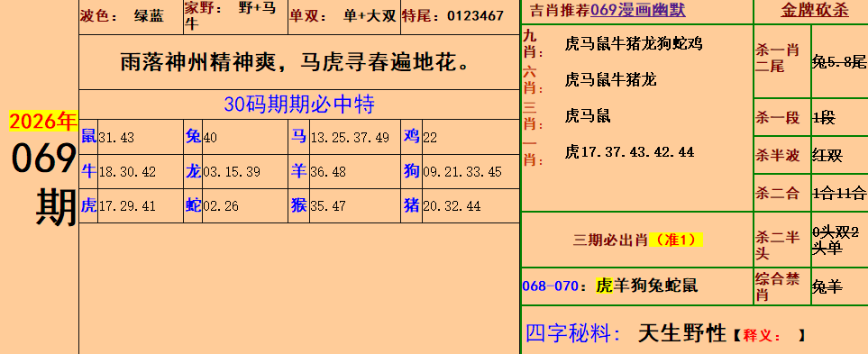Click the 杀一段 label
The width and height of the screenshot is (868, 354).
[x=777, y=118]
